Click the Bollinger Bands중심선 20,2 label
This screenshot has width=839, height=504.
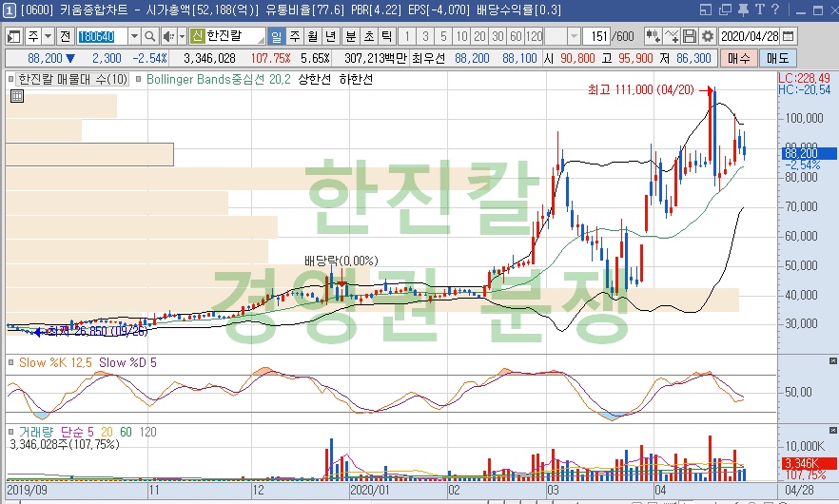[x=219, y=79]
